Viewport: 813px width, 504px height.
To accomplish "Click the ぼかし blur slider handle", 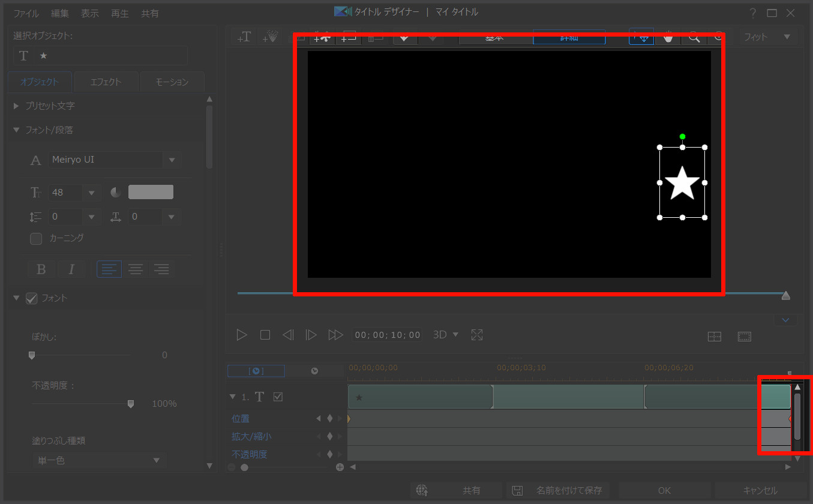I will (x=32, y=355).
